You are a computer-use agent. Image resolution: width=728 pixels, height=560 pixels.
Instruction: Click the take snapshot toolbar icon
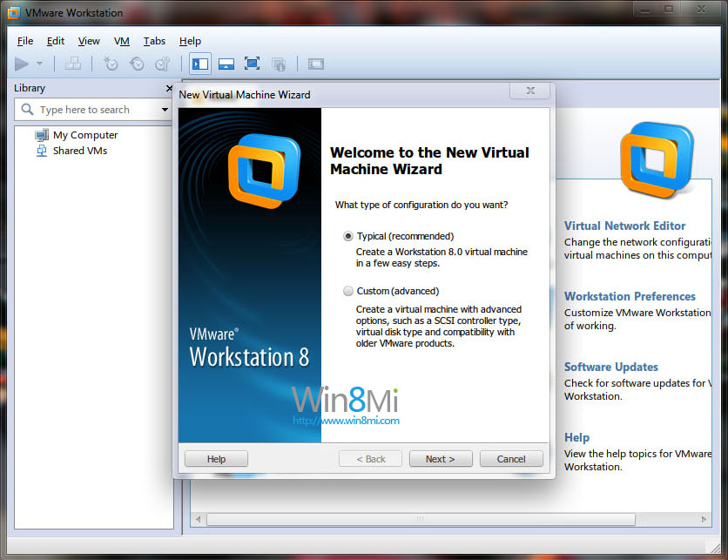[111, 64]
